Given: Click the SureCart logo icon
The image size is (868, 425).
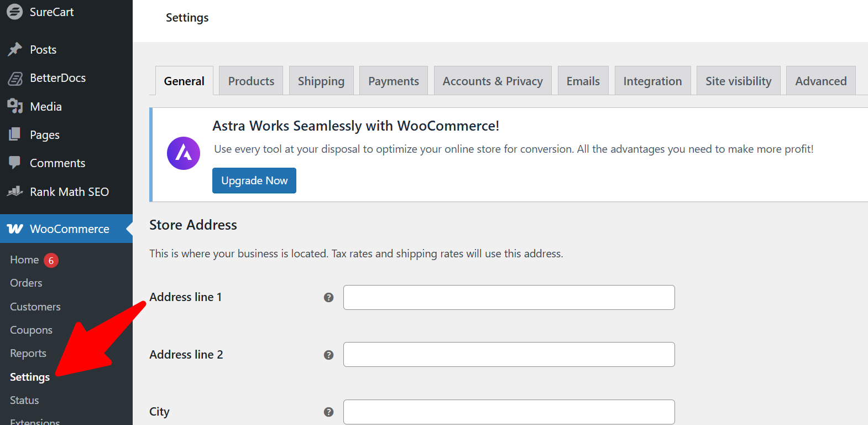Looking at the screenshot, I should pos(15,12).
